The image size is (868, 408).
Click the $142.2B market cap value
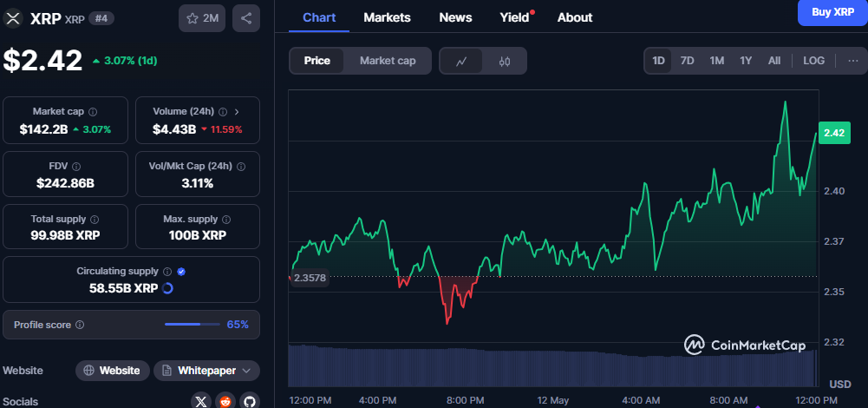[x=43, y=129]
